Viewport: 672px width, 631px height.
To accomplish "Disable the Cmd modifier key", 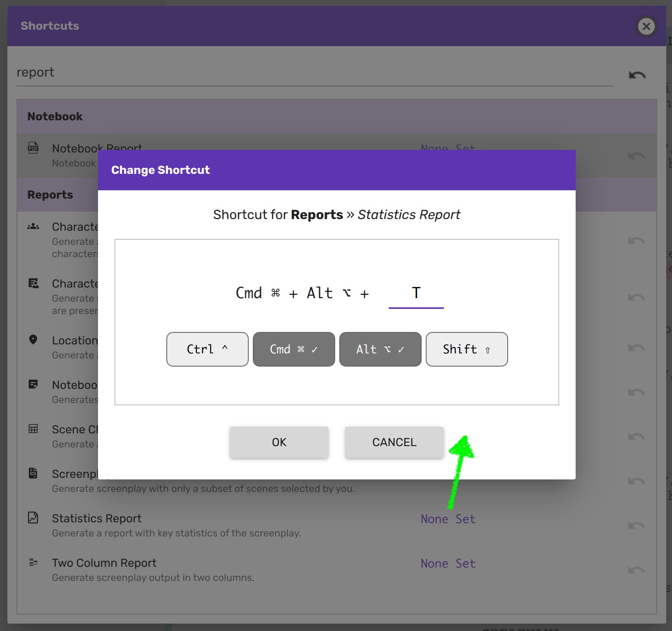I will 294,349.
